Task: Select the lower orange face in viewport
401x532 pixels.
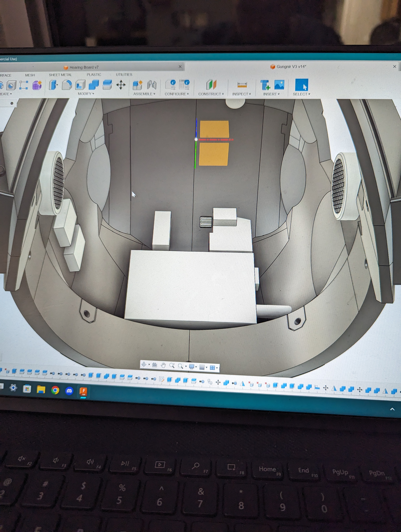Action: [214, 154]
